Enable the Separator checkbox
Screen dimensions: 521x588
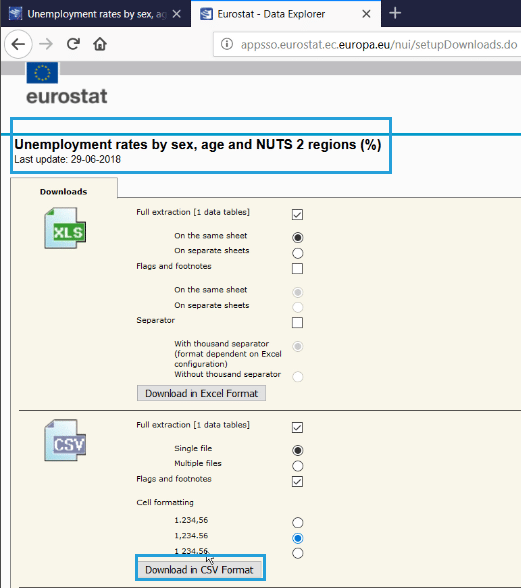click(297, 322)
